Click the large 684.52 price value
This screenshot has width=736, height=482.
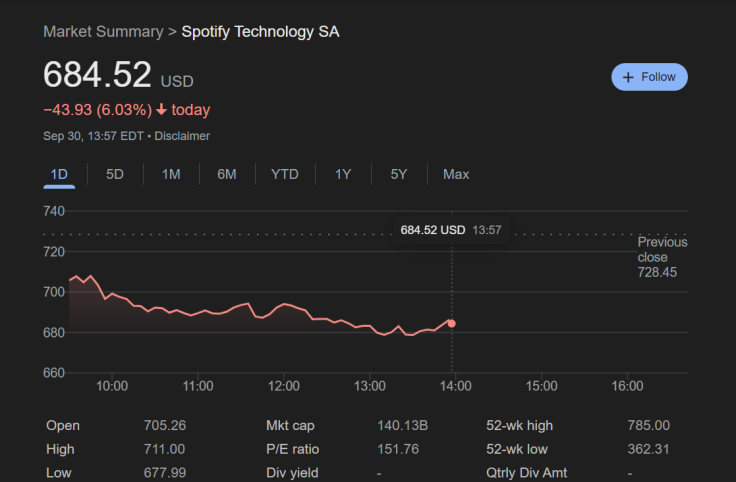point(97,75)
